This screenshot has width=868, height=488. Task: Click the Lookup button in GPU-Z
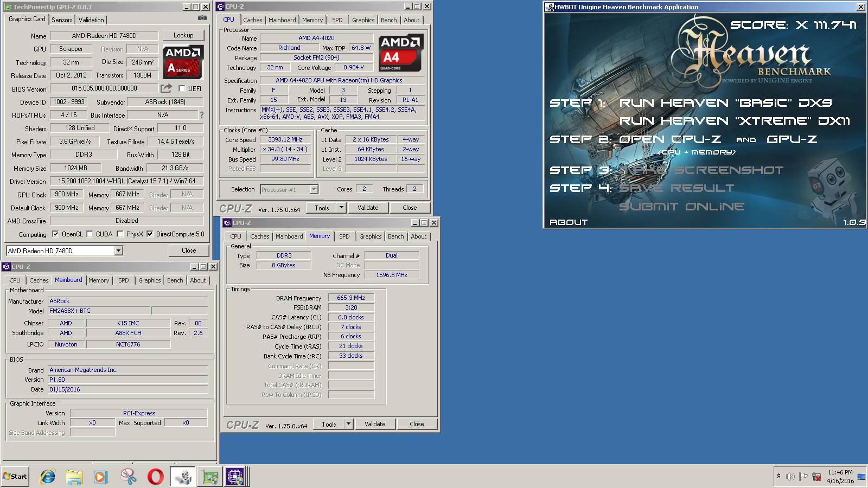pyautogui.click(x=183, y=35)
